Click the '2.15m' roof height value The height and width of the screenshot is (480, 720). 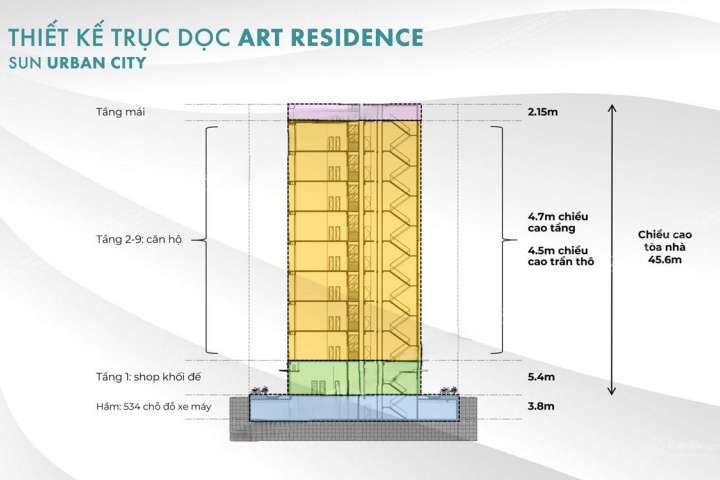click(x=542, y=112)
